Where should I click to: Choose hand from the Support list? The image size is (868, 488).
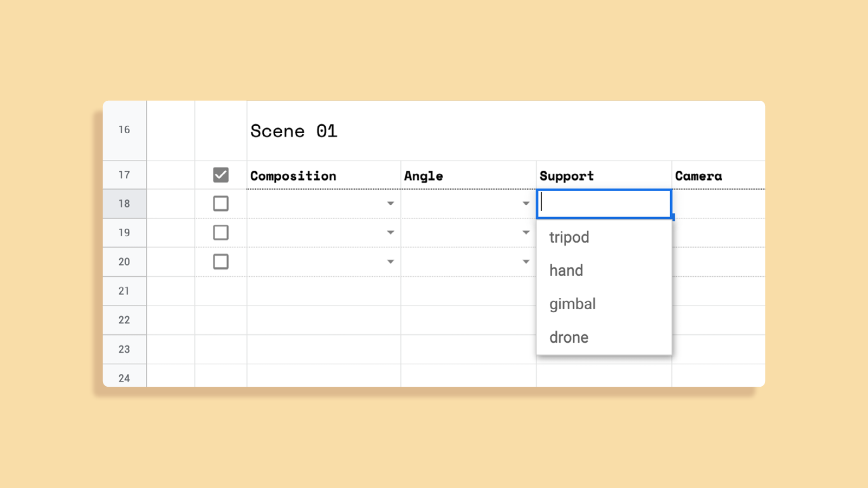coord(566,270)
